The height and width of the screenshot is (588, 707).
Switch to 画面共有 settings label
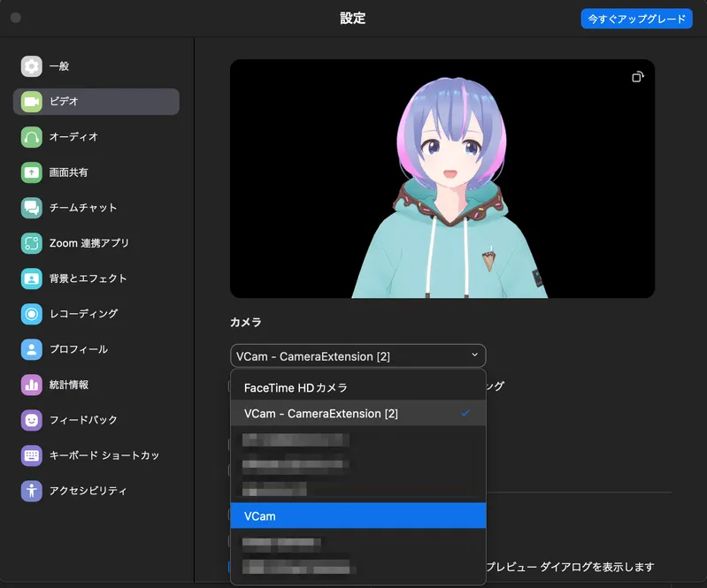tap(68, 172)
